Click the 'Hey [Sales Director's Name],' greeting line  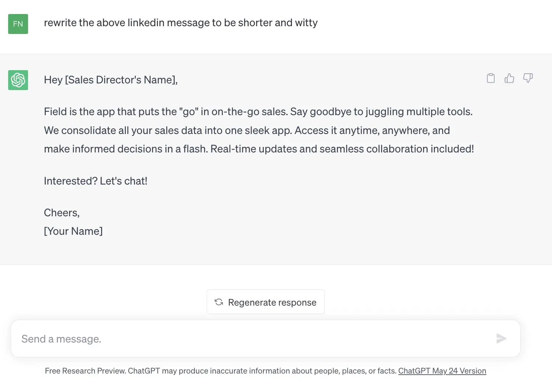111,80
